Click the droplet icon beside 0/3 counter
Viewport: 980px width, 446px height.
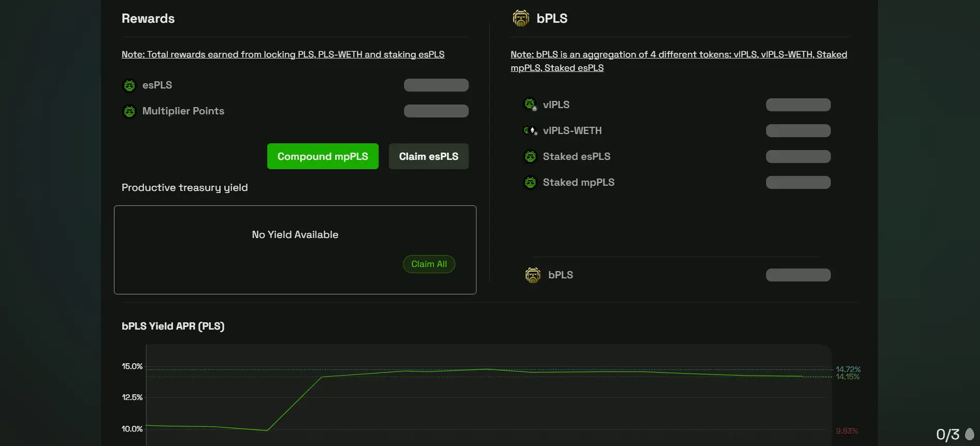pos(970,434)
